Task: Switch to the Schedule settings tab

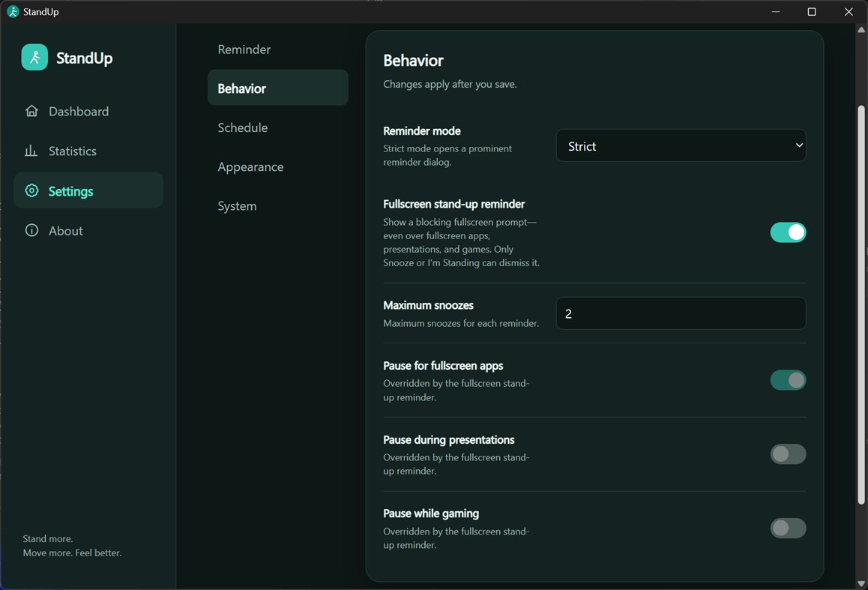Action: [278, 127]
